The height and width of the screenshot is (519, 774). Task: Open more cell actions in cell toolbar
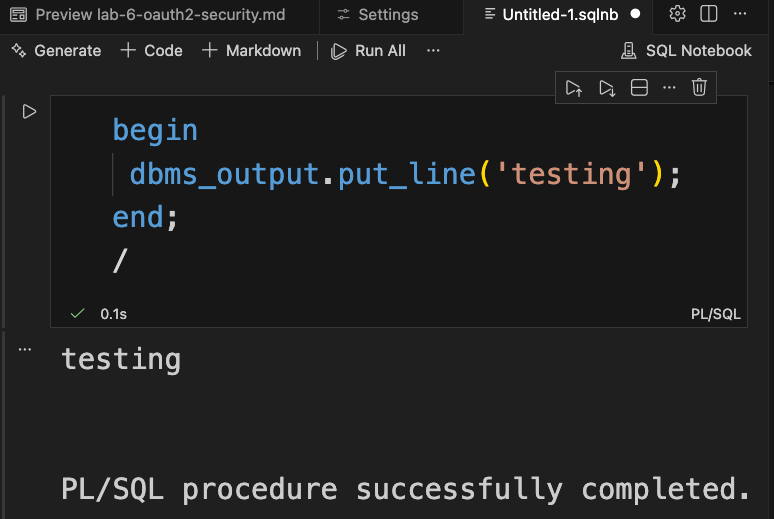pos(670,88)
